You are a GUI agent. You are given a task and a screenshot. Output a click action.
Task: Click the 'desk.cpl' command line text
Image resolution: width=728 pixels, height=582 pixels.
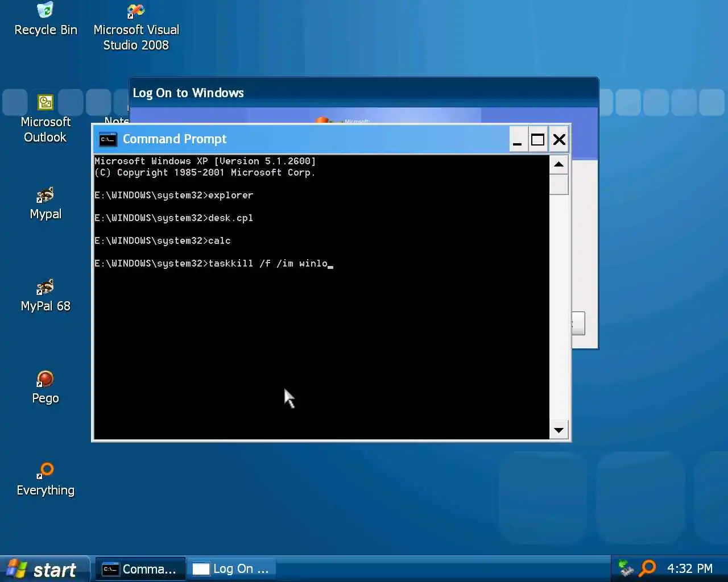coord(230,218)
